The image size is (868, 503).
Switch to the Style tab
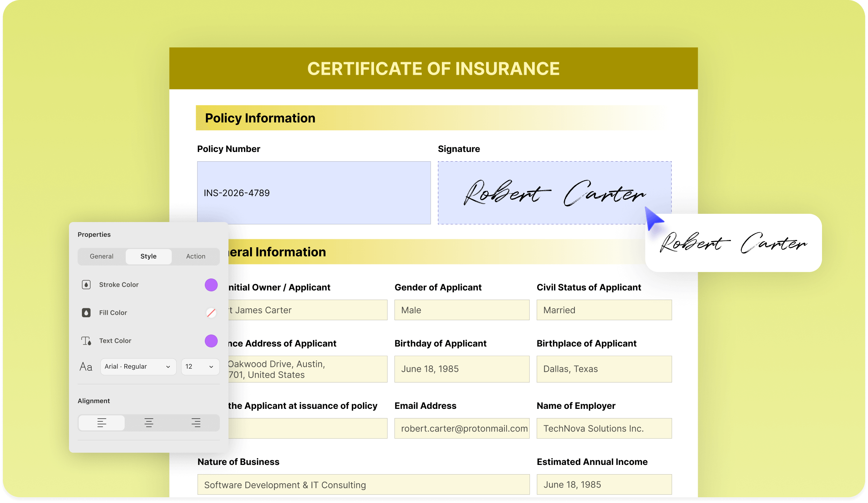pyautogui.click(x=148, y=256)
